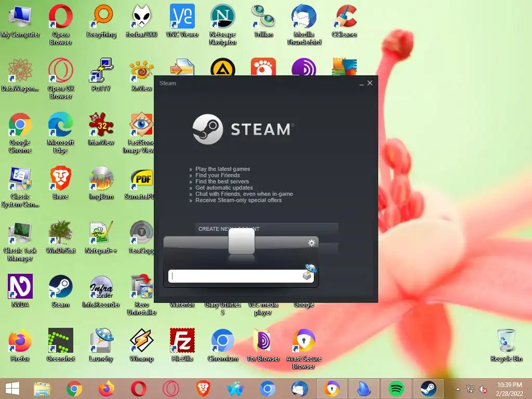Open XnView desktop shortcut
Viewport: 532px width, 399px height.
pos(141,75)
